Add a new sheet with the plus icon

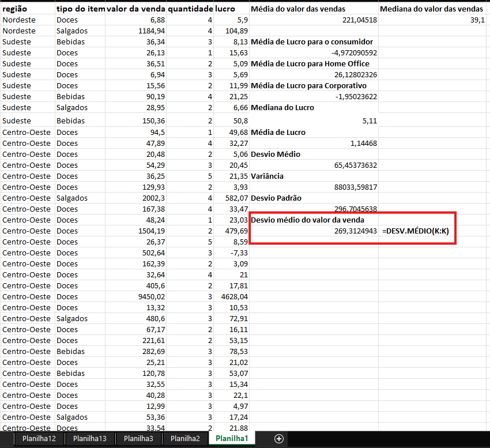279,439
